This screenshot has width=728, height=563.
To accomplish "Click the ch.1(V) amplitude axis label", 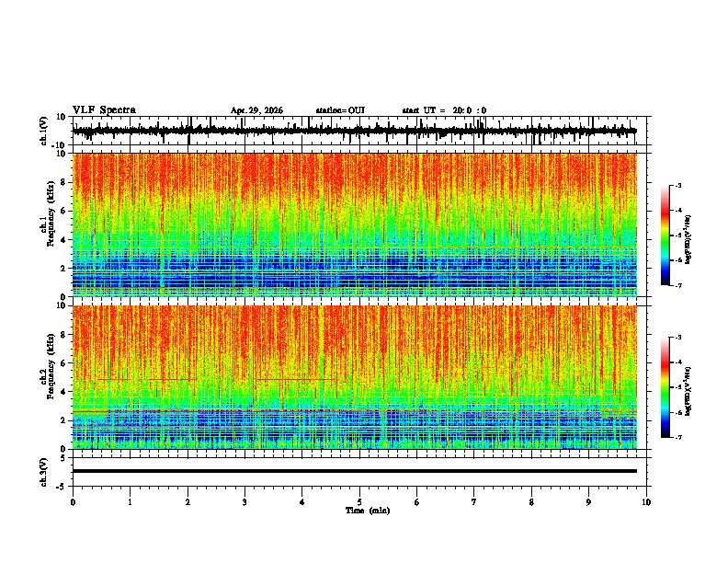I will (44, 132).
